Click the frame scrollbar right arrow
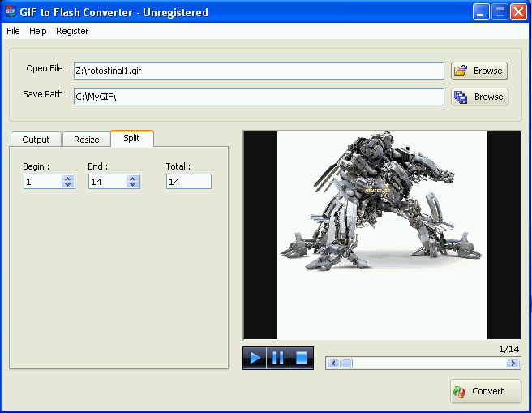This screenshot has height=413, width=532. (513, 364)
